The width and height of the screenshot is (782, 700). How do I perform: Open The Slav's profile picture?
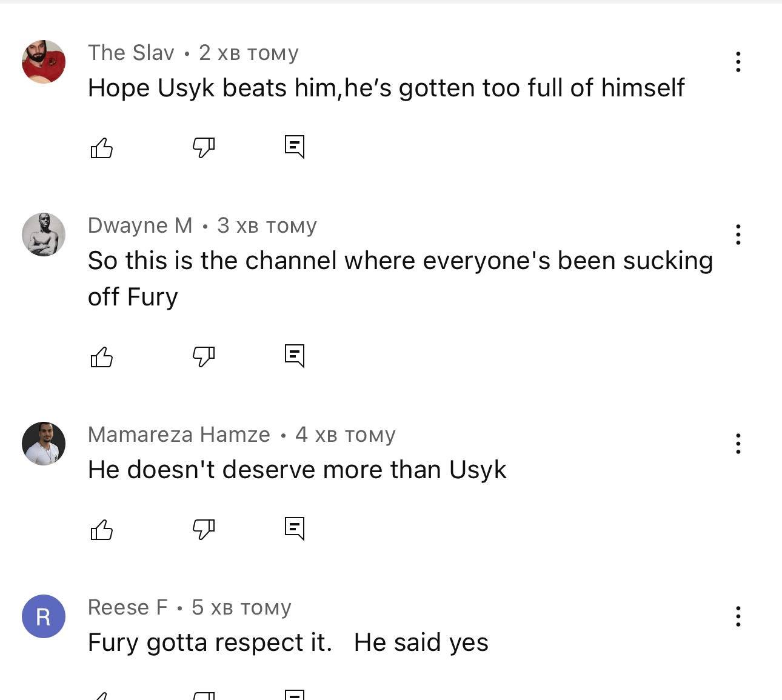coord(44,62)
